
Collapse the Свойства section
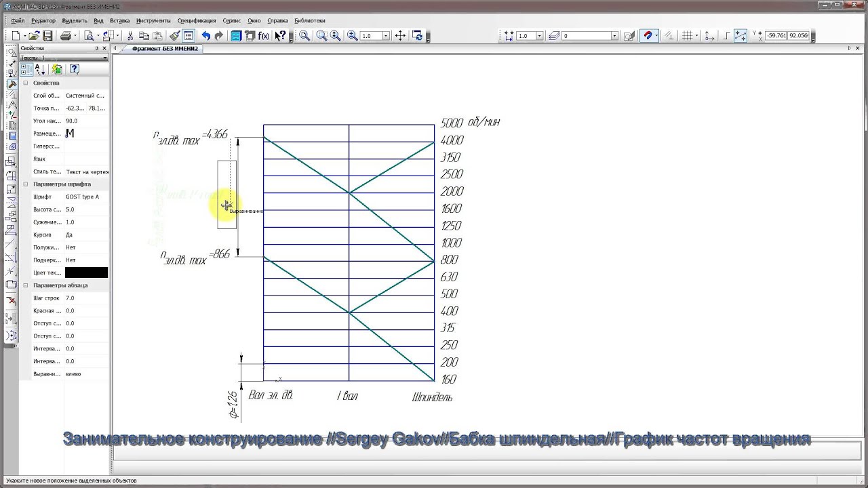26,83
